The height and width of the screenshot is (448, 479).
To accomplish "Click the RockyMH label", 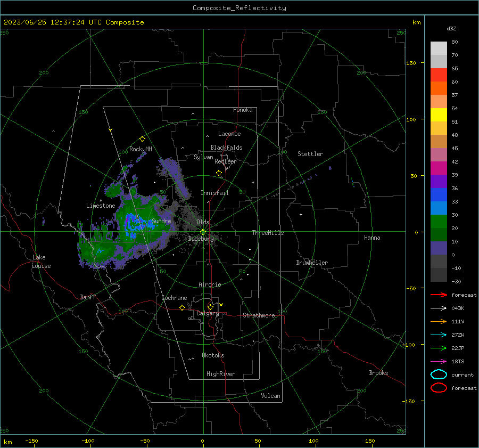I will pos(141,149).
